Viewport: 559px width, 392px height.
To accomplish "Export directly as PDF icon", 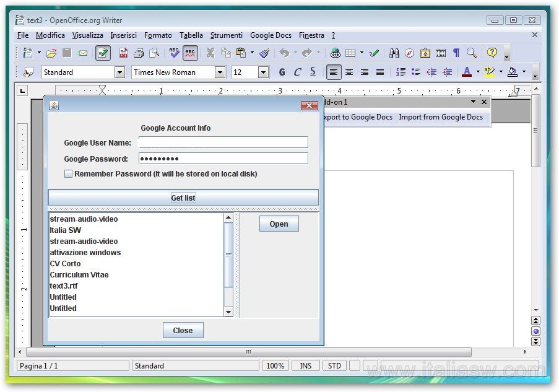I will point(123,53).
